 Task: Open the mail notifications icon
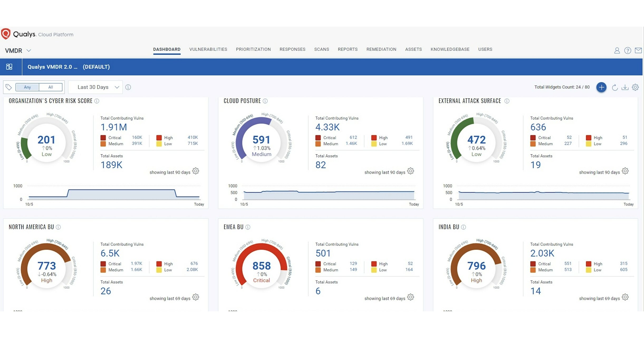click(638, 50)
